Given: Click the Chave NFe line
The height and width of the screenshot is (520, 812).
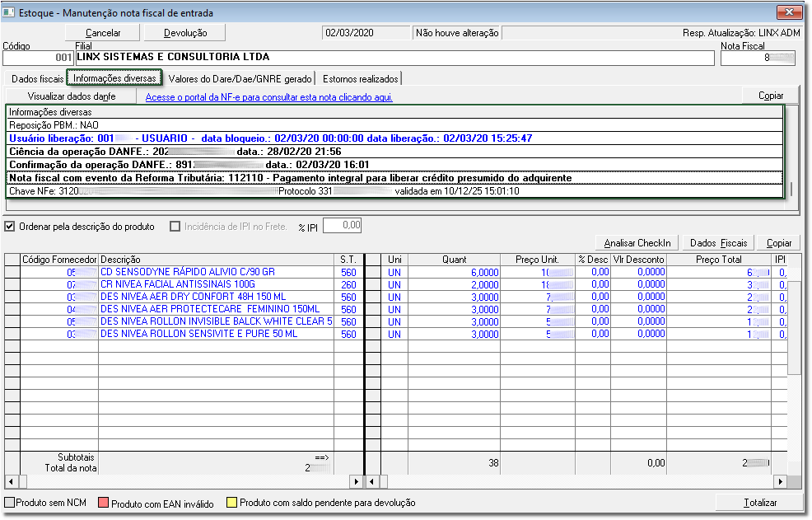Looking at the screenshot, I should (x=394, y=191).
